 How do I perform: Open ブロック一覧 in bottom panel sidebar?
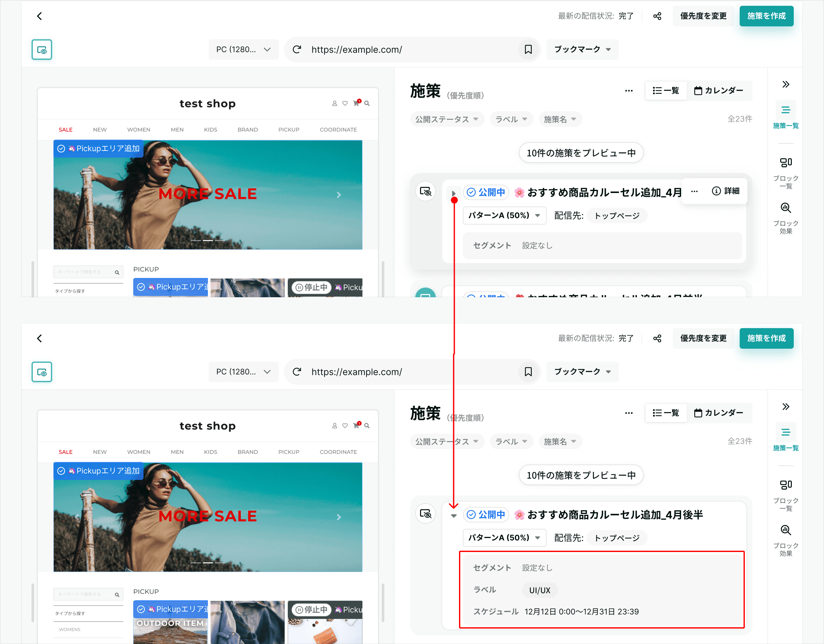point(785,495)
